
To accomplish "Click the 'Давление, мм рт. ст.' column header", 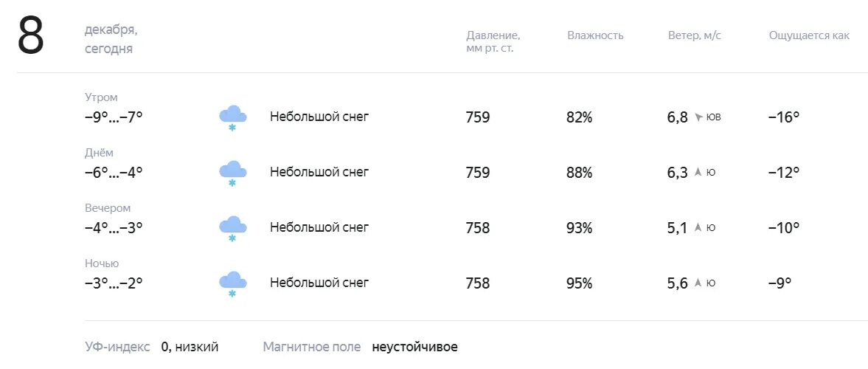I will [x=493, y=41].
